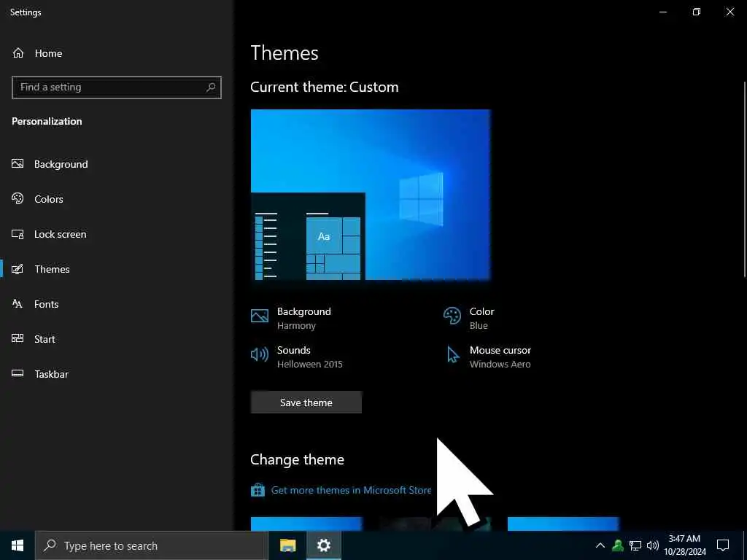The width and height of the screenshot is (747, 560).
Task: Select the Taskbar icon in sidebar
Action: pos(18,373)
